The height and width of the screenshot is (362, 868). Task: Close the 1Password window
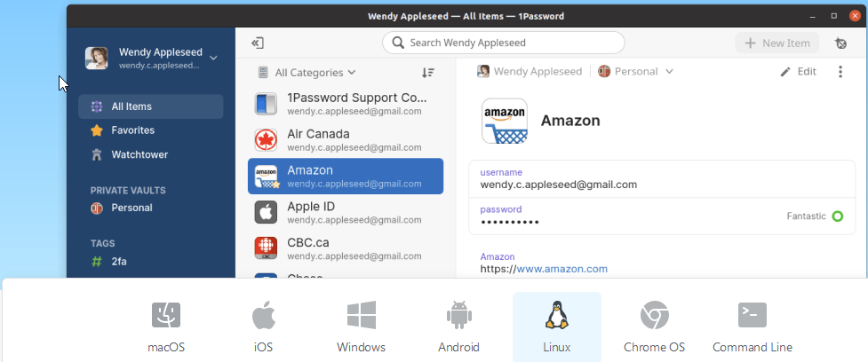(855, 16)
